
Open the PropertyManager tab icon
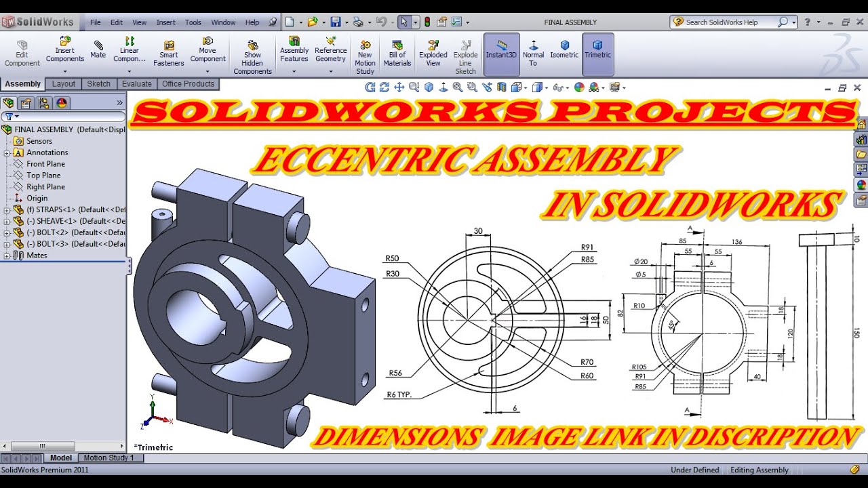[26, 103]
